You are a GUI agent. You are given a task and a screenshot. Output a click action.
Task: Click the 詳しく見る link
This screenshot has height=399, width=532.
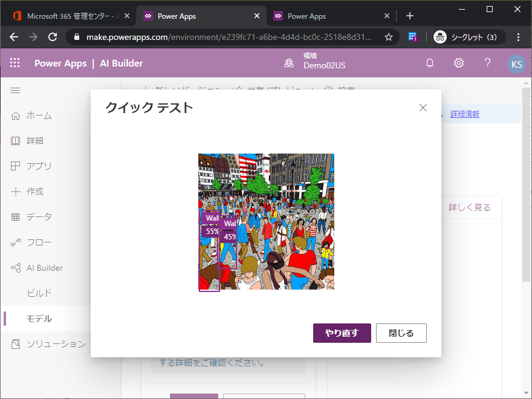coord(470,207)
